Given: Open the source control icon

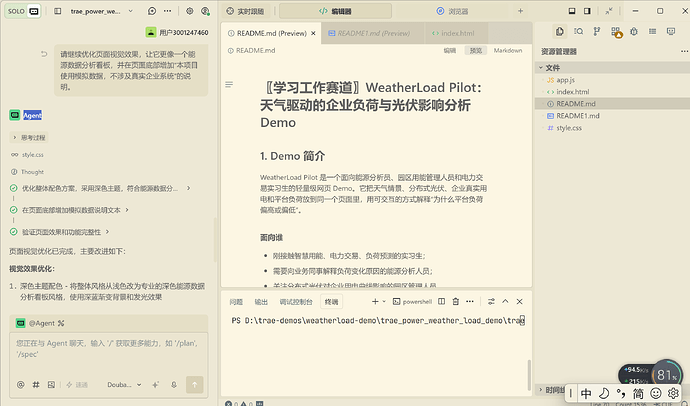Looking at the screenshot, I should [597, 31].
